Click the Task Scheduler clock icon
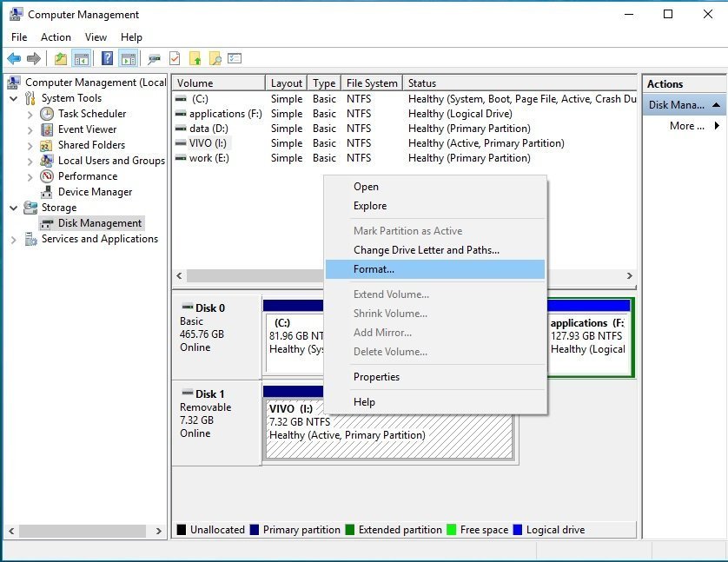This screenshot has height=562, width=728. [x=47, y=114]
